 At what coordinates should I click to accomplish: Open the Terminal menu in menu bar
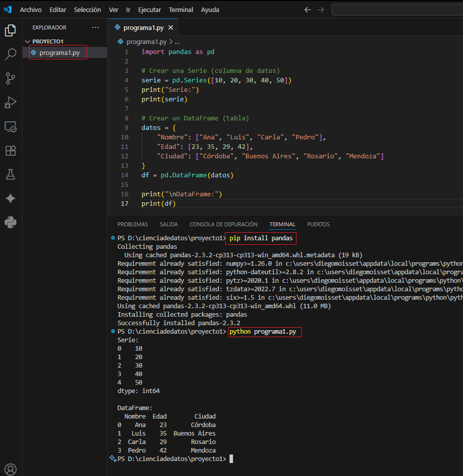pos(180,10)
